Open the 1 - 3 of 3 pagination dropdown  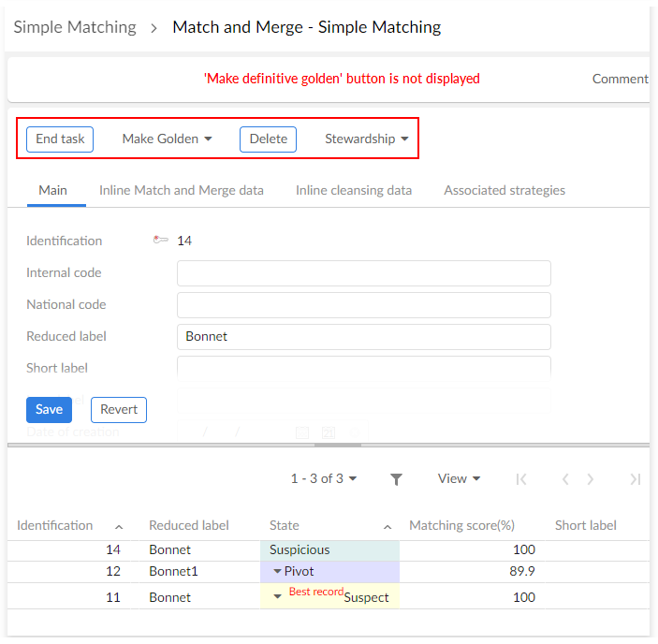point(323,478)
